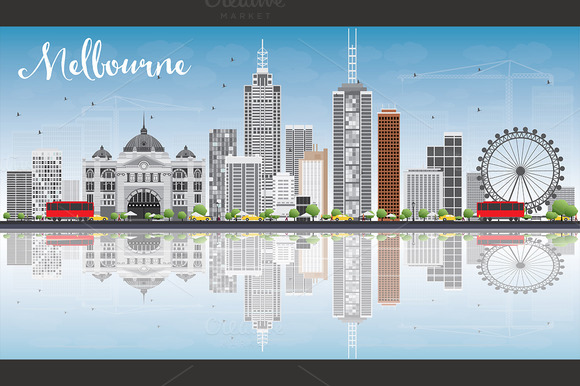Click the red tram below the Ferris wheel

pyautogui.click(x=500, y=211)
